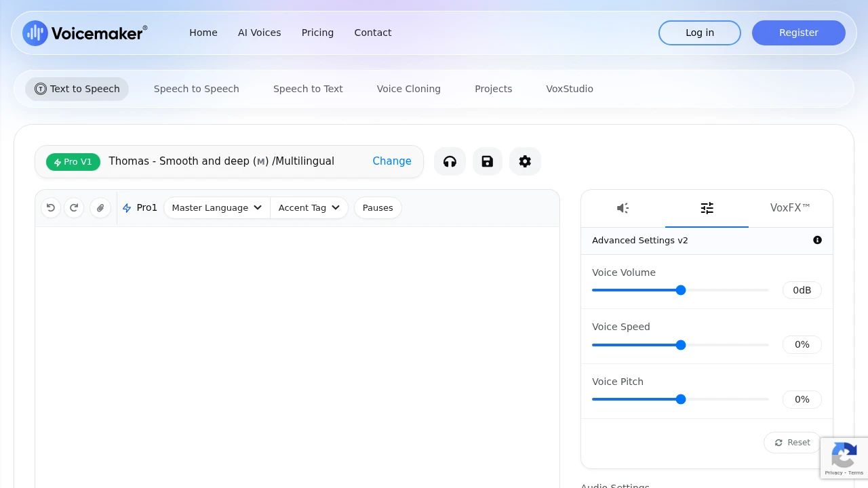Click the Reset settings button

[x=792, y=443]
